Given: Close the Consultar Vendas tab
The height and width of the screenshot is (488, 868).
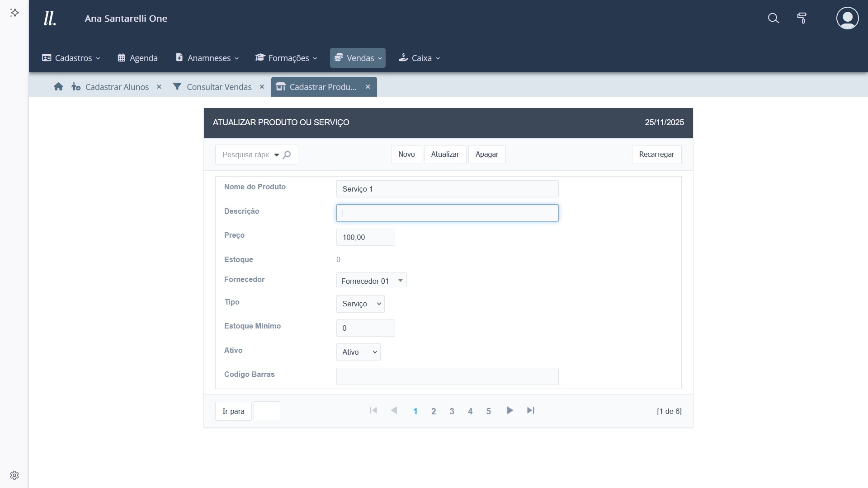Looking at the screenshot, I should click(x=262, y=87).
